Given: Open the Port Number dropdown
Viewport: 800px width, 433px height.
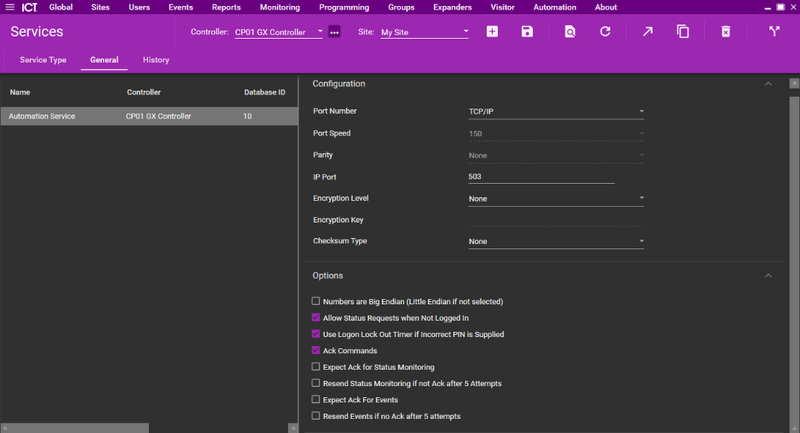Looking at the screenshot, I should coord(556,112).
